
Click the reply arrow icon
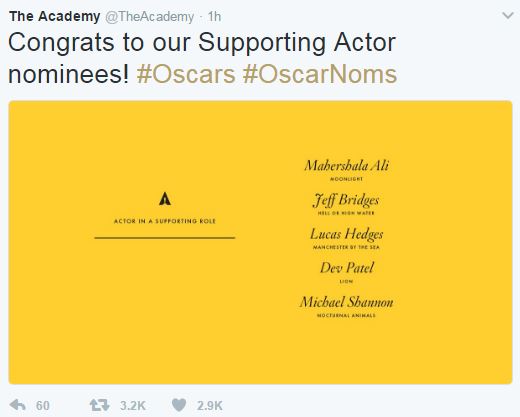pos(18,405)
